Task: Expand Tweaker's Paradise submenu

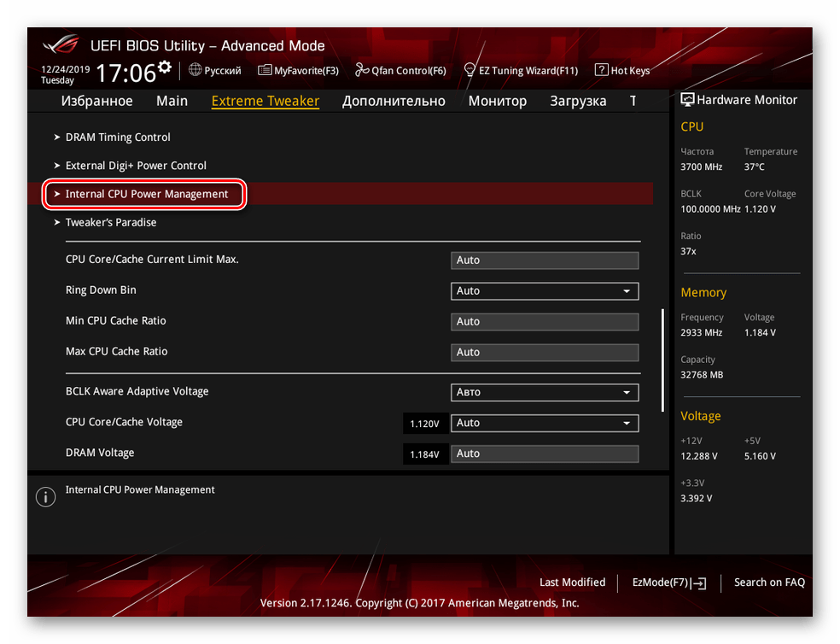Action: 111,223
